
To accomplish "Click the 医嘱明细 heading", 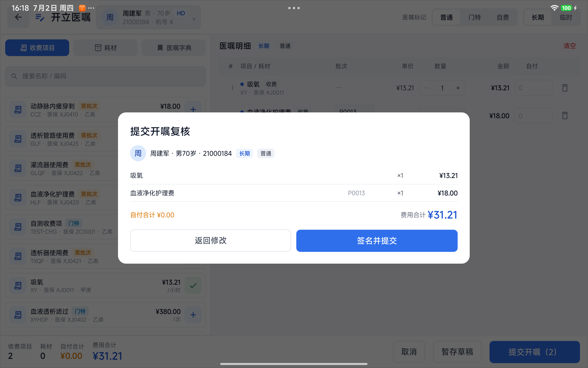I will pos(235,46).
